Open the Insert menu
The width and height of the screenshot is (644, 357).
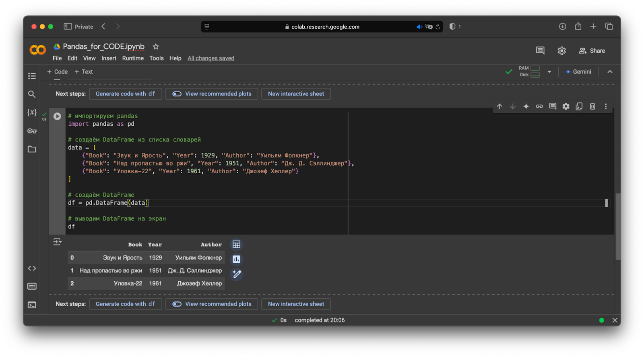pyautogui.click(x=109, y=58)
